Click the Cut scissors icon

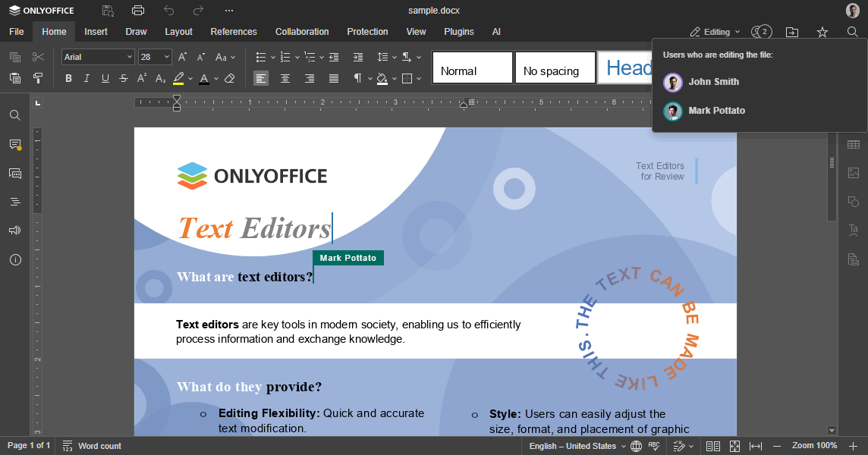38,57
